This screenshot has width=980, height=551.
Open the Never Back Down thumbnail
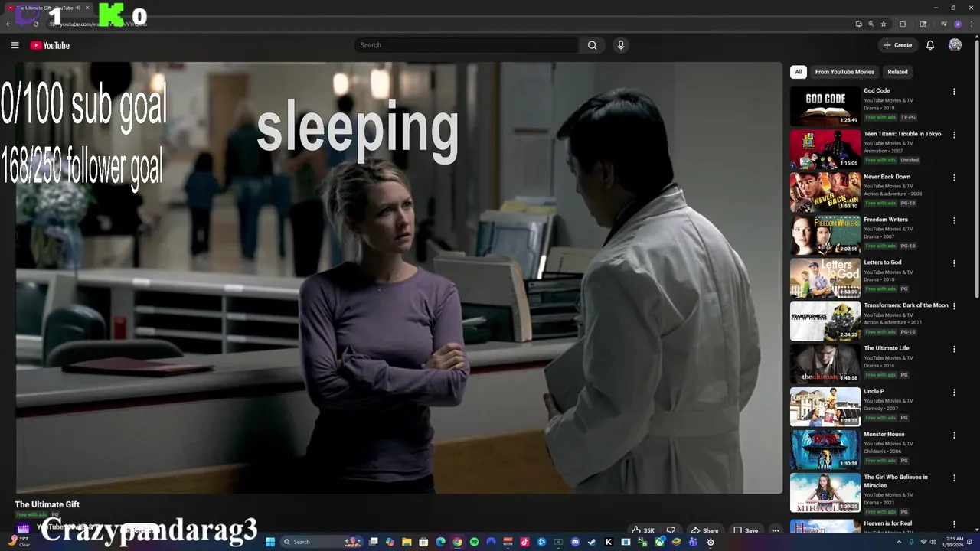pyautogui.click(x=825, y=192)
